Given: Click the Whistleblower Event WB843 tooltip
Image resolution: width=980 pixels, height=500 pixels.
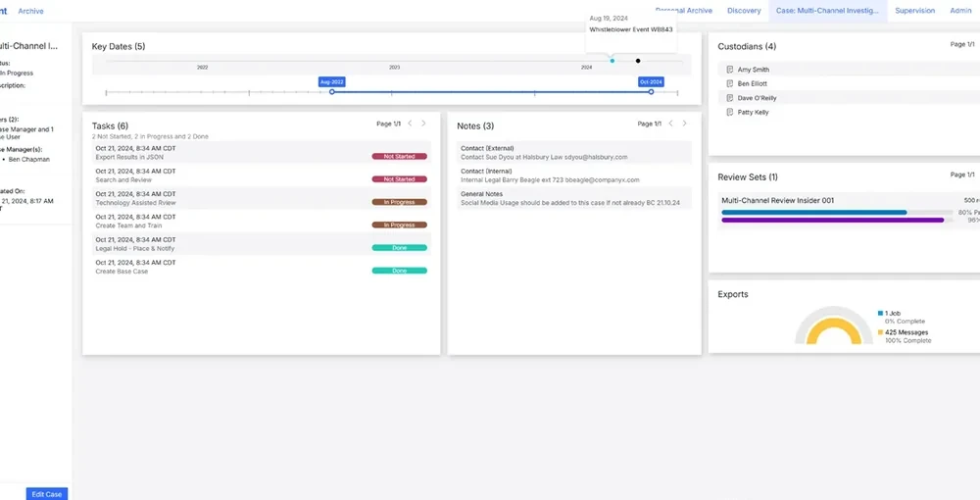Looking at the screenshot, I should (630, 29).
